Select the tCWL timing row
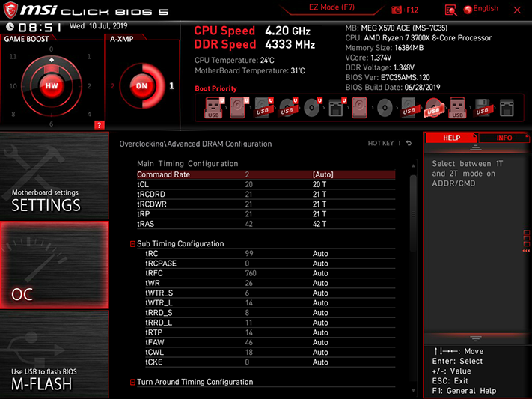This screenshot has height=399, width=532. tap(270, 352)
